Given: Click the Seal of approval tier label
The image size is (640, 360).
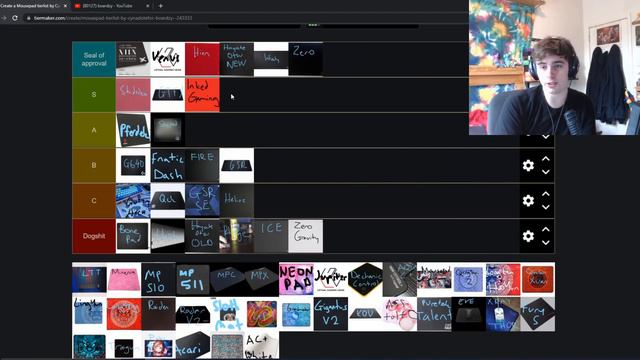Looking at the screenshot, I should pos(94,59).
